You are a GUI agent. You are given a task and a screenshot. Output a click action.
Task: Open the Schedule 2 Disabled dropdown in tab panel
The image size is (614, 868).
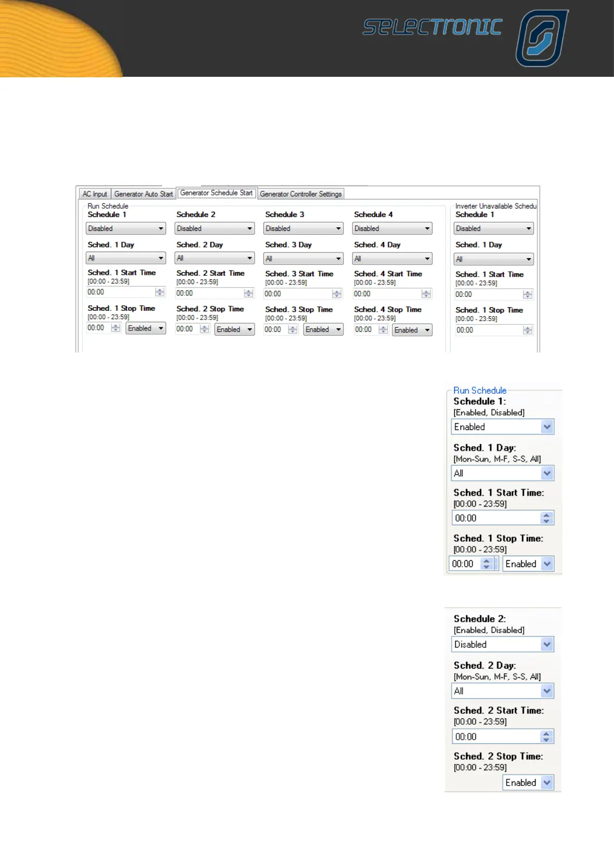[214, 228]
